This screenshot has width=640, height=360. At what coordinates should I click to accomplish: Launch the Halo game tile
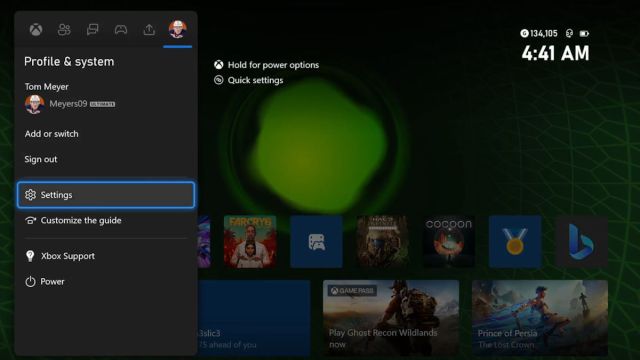click(382, 242)
